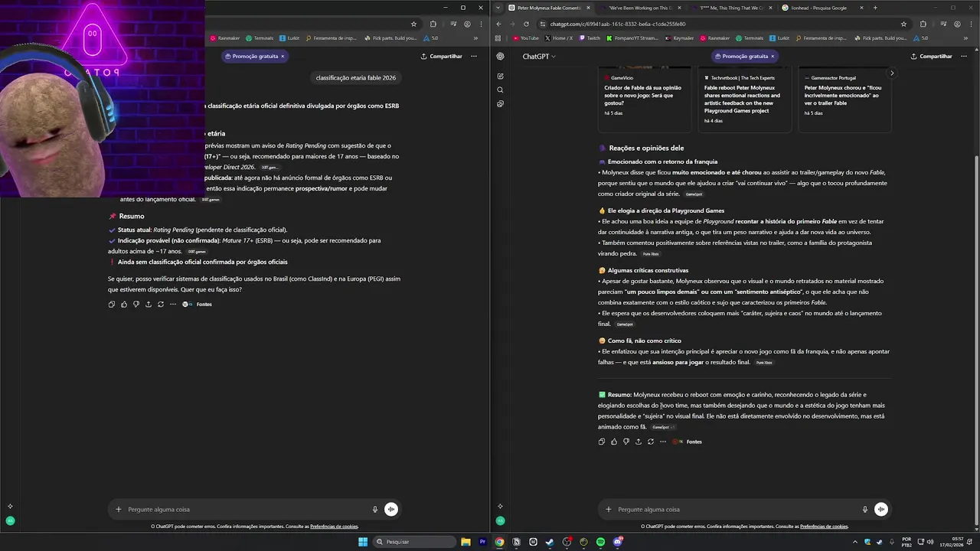This screenshot has width=980, height=551.
Task: Click the ChatGPT logo in right window sidebar
Action: [500, 56]
